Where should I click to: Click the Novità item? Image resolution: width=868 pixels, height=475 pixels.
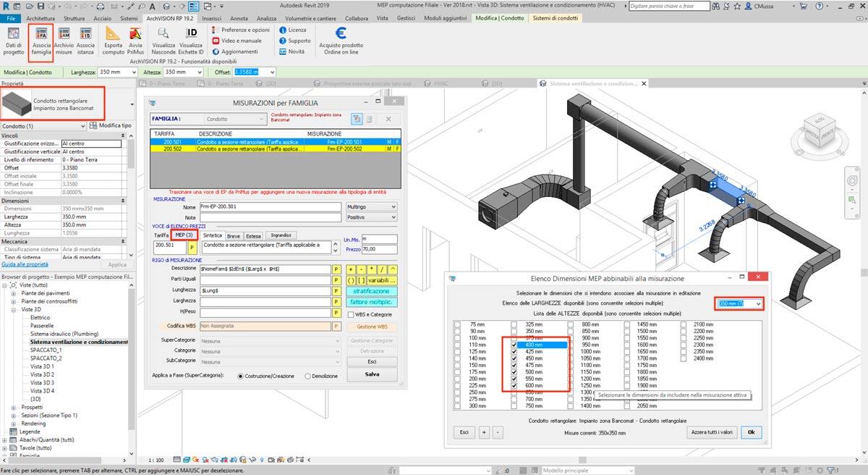point(292,51)
